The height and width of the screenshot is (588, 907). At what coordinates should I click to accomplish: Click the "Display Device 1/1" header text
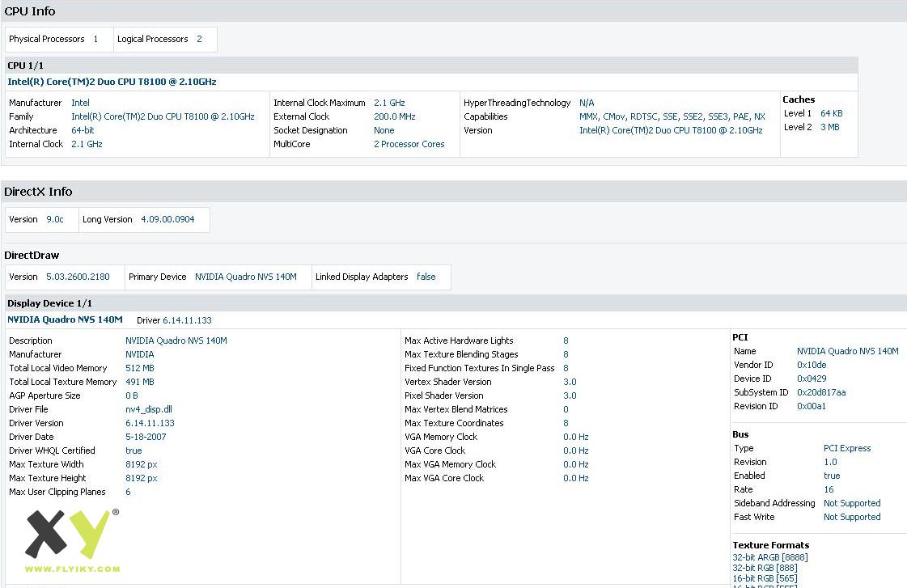49,303
